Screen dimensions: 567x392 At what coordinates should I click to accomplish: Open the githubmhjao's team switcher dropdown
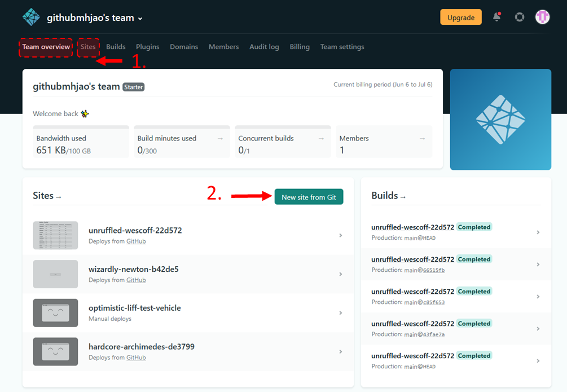coord(95,17)
